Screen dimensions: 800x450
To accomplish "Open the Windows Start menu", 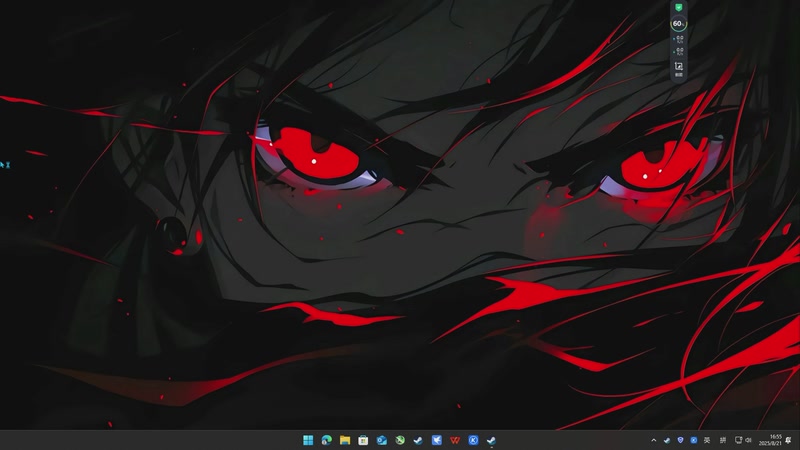I will pos(308,440).
